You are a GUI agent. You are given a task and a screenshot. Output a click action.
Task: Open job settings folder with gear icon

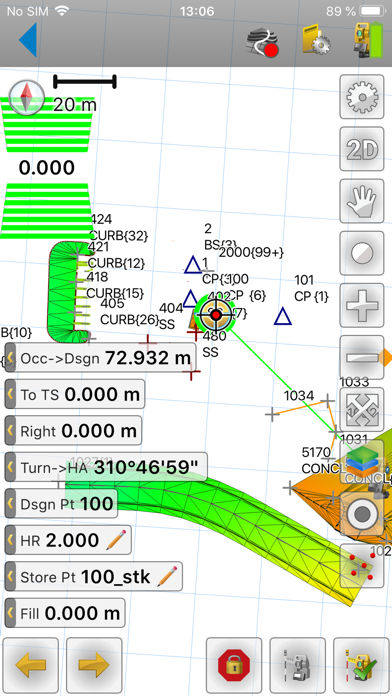point(316,41)
